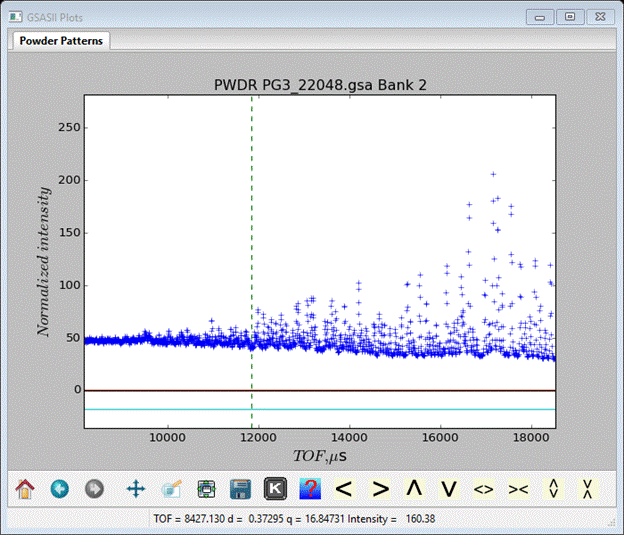
Task: Expand the Y axis with outward vertical arrows
Action: pos(553,489)
